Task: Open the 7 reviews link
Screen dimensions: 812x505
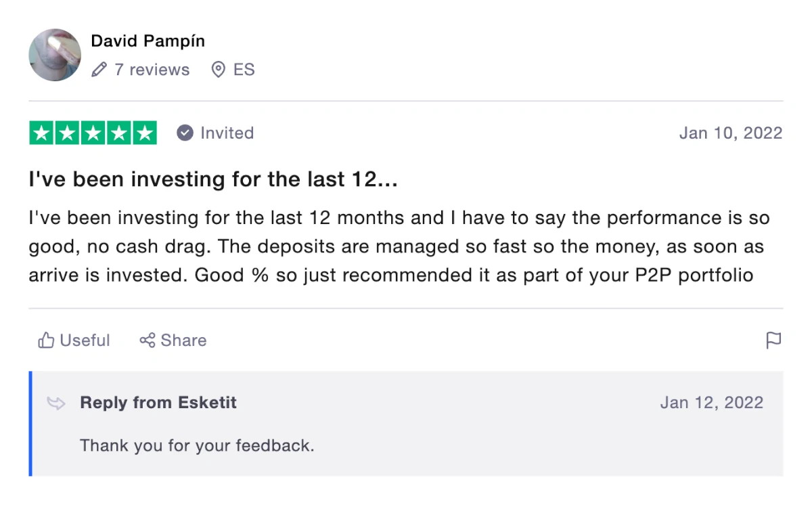Action: tap(152, 70)
